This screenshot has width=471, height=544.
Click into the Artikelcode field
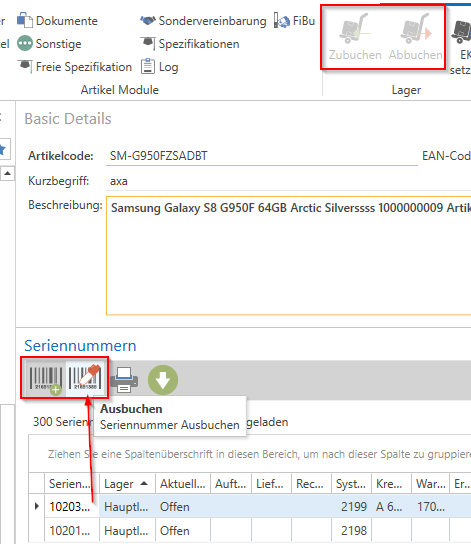coord(262,156)
